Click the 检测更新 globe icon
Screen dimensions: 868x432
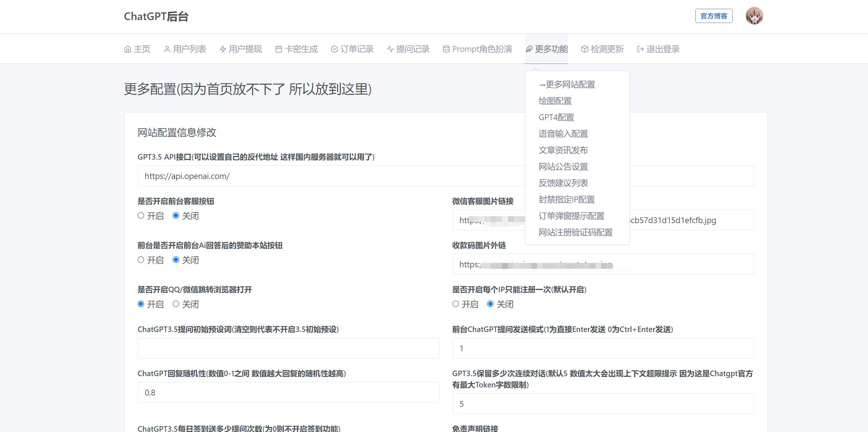(584, 49)
